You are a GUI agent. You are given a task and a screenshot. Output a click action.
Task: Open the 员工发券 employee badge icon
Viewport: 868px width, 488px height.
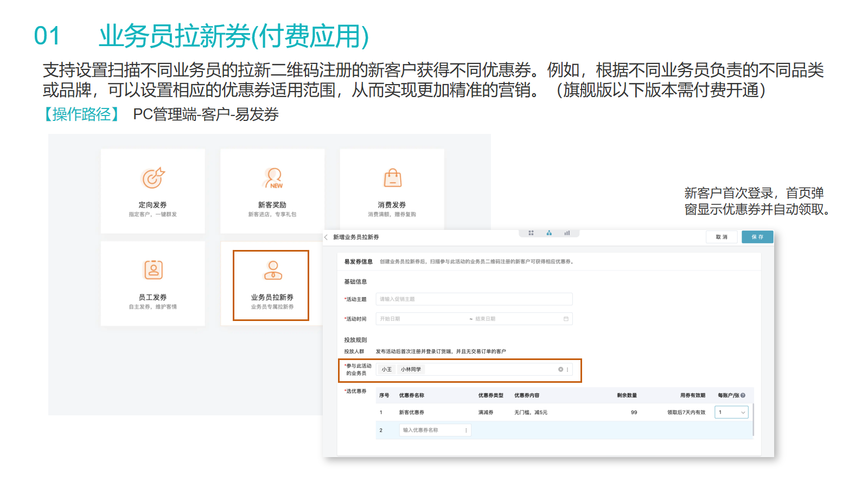pos(153,269)
